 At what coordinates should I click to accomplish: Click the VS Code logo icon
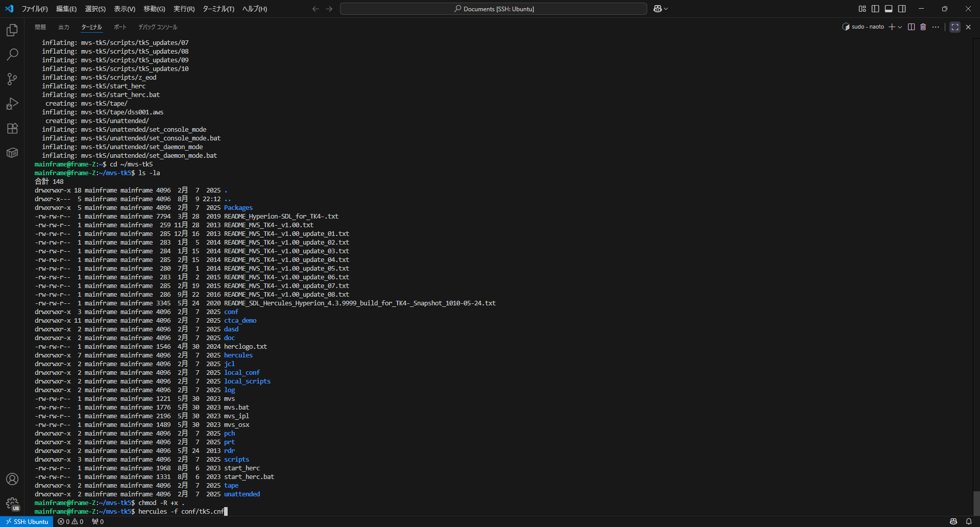pos(9,9)
